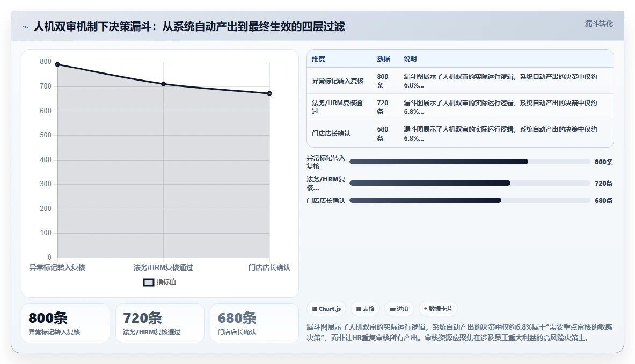Click the summary paragraph below the tags
Viewport: 635px width, 364px height.
459,332
